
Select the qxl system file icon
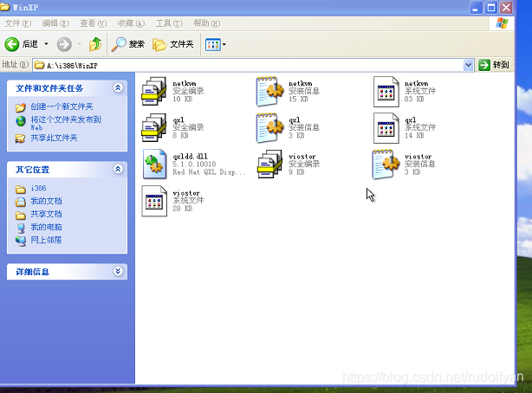point(386,128)
